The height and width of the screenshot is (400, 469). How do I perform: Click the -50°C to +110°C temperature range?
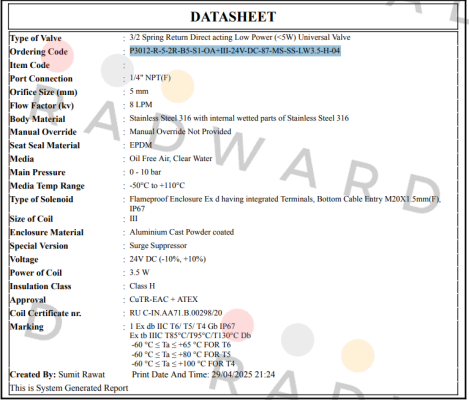tap(157, 185)
